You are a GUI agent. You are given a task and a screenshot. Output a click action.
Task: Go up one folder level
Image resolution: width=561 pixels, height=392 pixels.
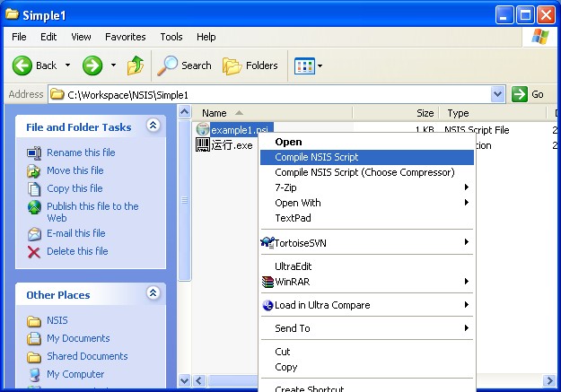(x=136, y=65)
